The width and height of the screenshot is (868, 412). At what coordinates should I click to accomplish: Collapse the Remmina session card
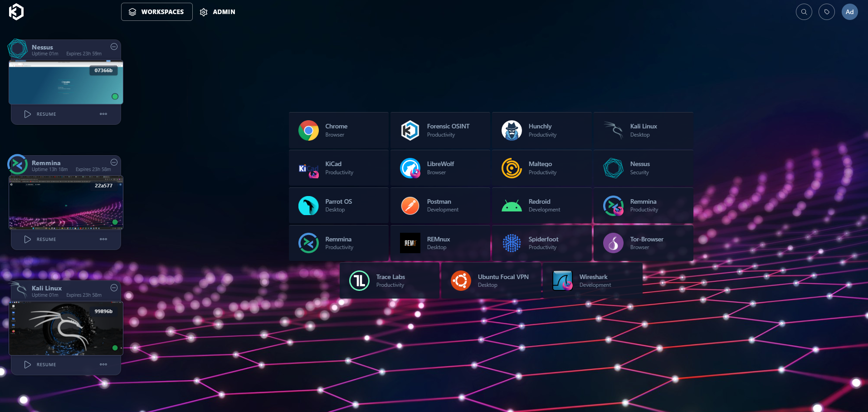pyautogui.click(x=114, y=162)
